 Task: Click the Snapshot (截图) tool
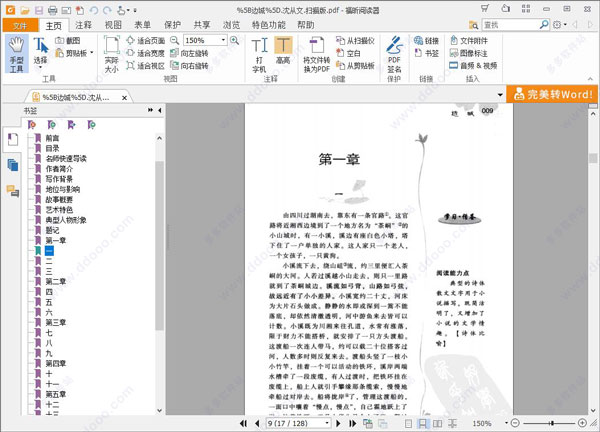pyautogui.click(x=68, y=41)
